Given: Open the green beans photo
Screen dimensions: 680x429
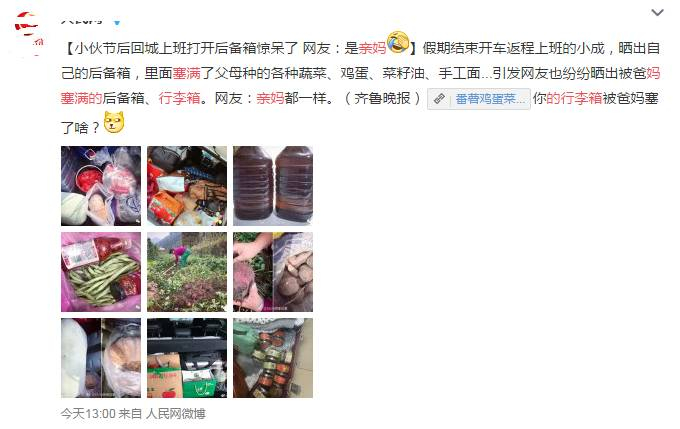Looking at the screenshot, I should click(101, 272).
